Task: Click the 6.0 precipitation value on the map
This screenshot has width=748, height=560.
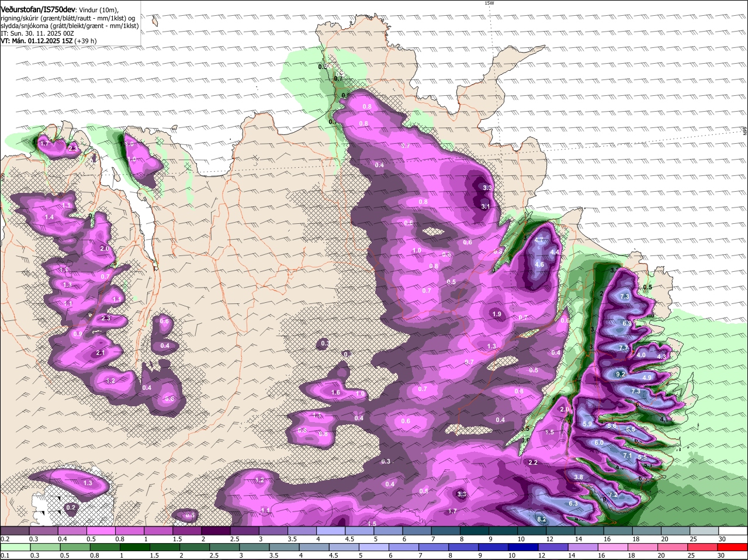Action: tap(599, 443)
